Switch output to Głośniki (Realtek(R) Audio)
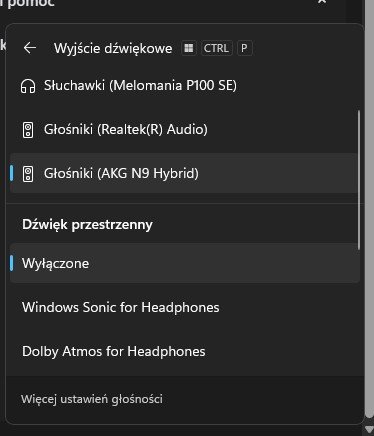The width and height of the screenshot is (374, 436). click(183, 129)
